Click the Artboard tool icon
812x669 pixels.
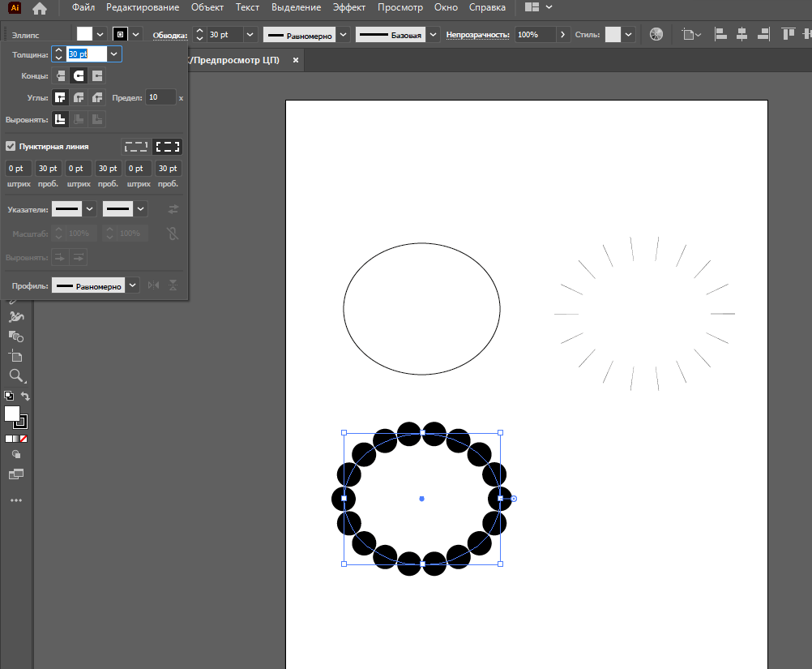tap(15, 355)
